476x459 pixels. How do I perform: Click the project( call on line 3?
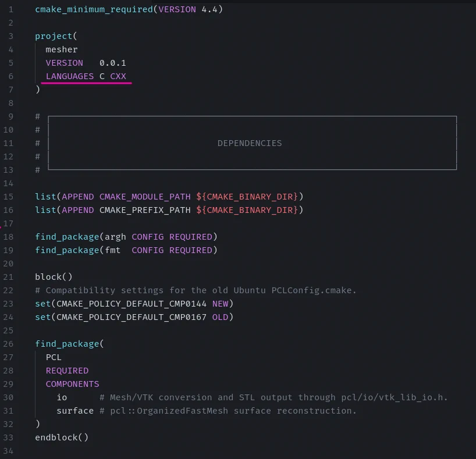pyautogui.click(x=56, y=36)
